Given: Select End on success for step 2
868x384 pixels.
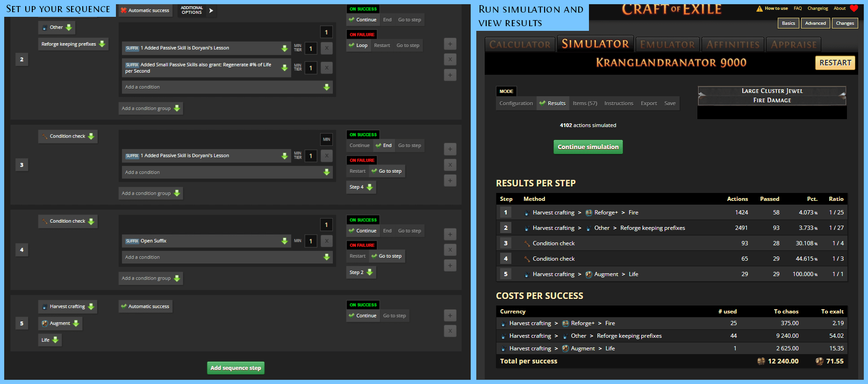Looking at the screenshot, I should pyautogui.click(x=387, y=20).
